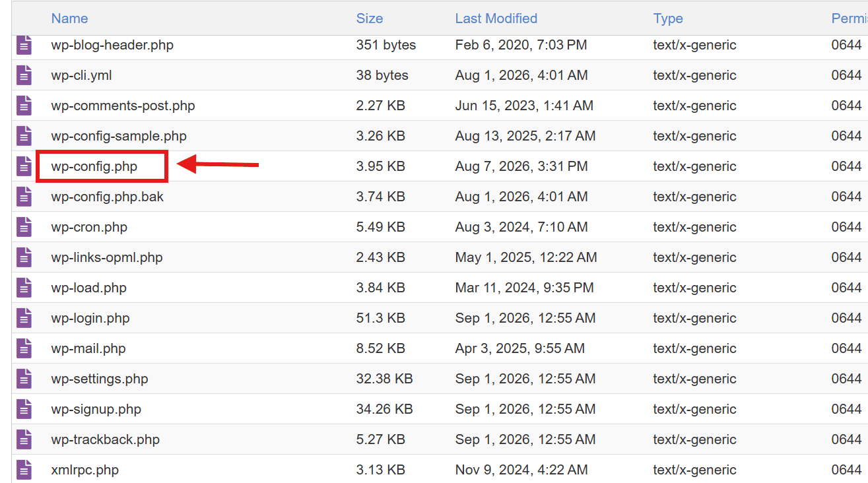Click the Feb 6, 2020, 7:03 PM date
The height and width of the screenshot is (483, 868).
coord(521,45)
